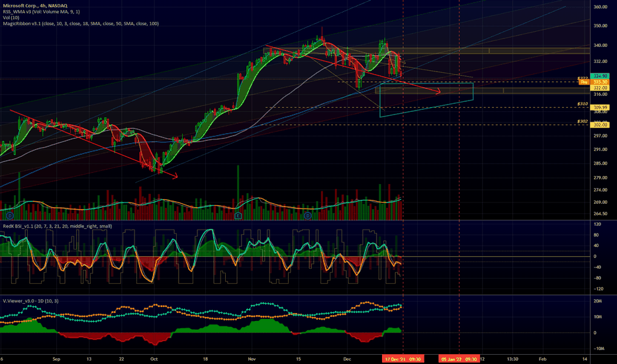Click the 18 date label on the time axis
Viewport: 617px width, 364px height.
tap(205, 359)
